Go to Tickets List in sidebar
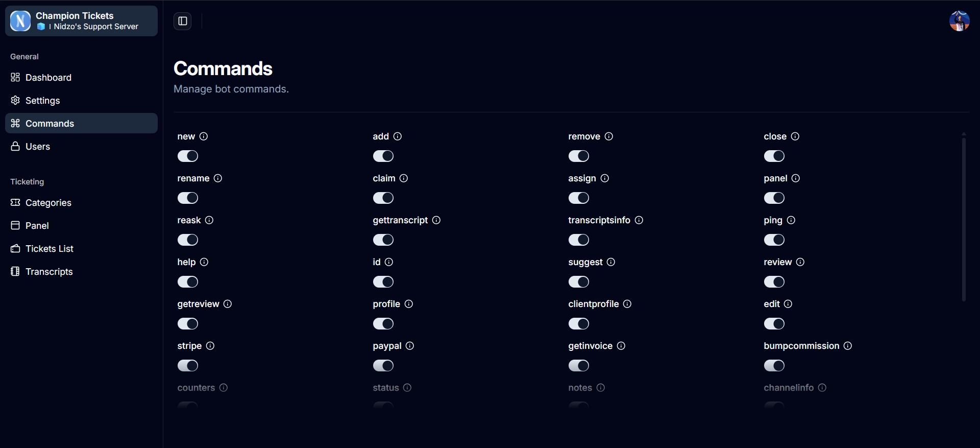The image size is (980, 448). [50, 249]
